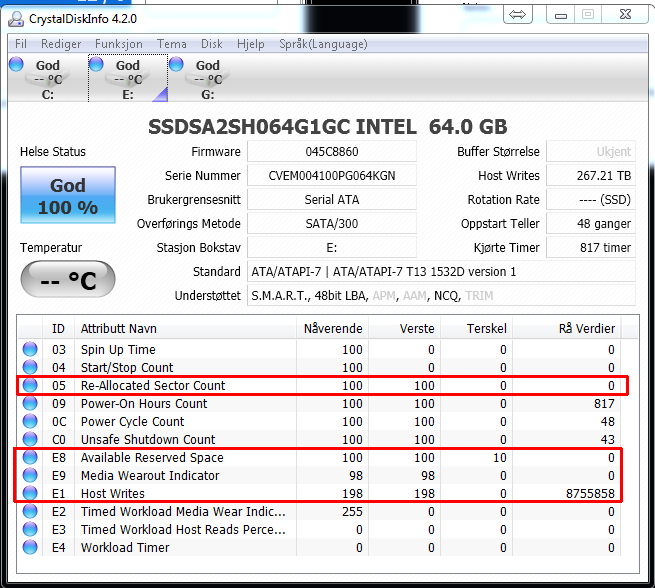Click the Kjørte Timer 817 timer field

591,248
